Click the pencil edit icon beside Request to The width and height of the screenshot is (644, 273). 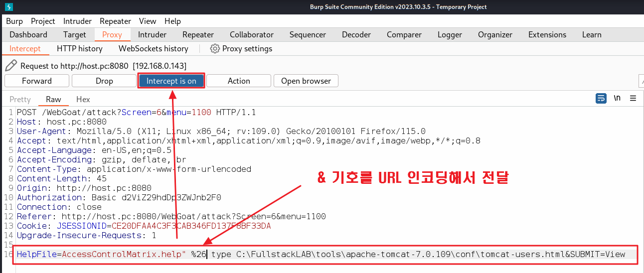[10, 65]
